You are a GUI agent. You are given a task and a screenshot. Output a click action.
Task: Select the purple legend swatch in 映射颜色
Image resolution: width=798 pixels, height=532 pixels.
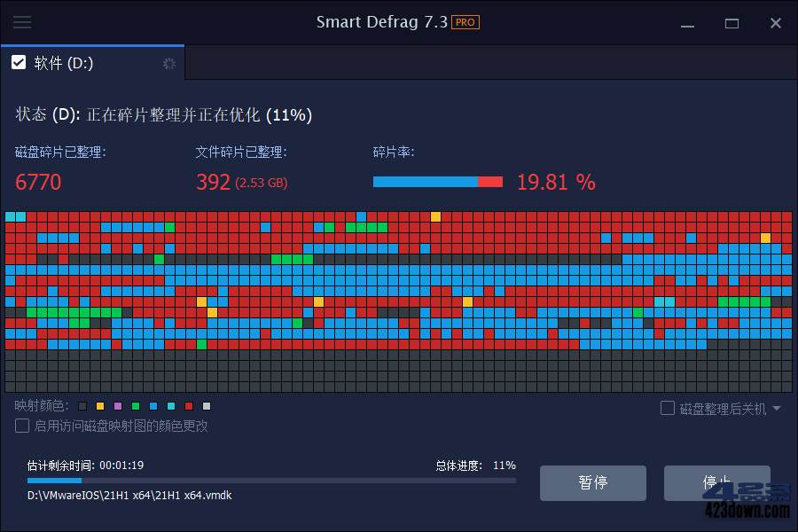tap(118, 406)
